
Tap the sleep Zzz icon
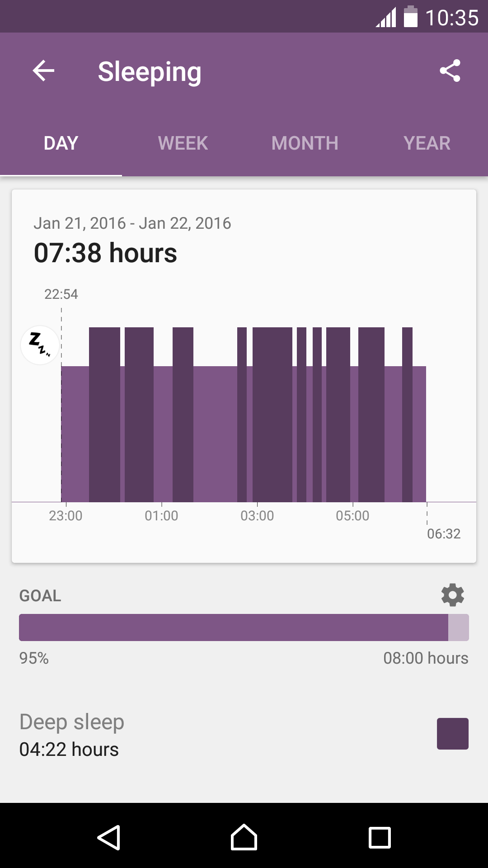(40, 345)
